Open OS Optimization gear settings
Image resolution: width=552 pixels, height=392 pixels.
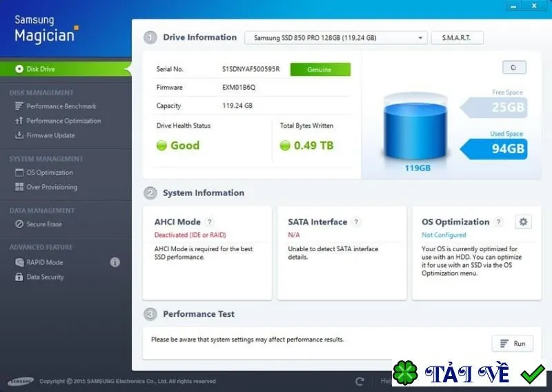(x=523, y=222)
